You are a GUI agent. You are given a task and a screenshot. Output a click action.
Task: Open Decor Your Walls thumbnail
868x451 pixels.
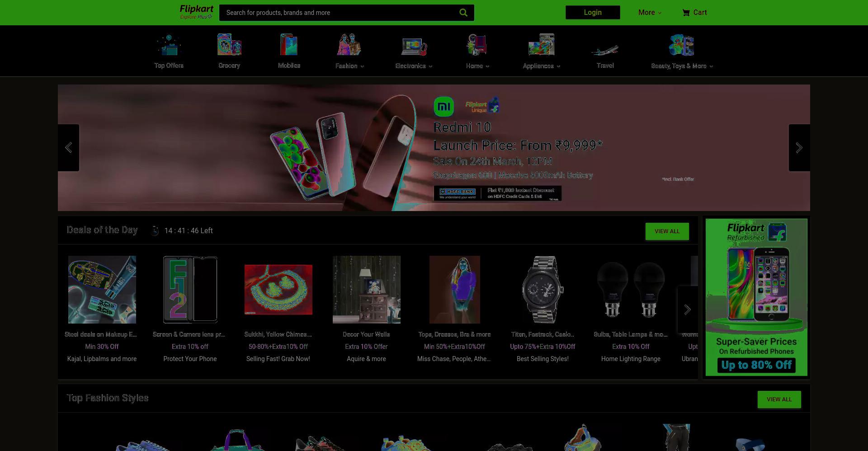tap(367, 290)
